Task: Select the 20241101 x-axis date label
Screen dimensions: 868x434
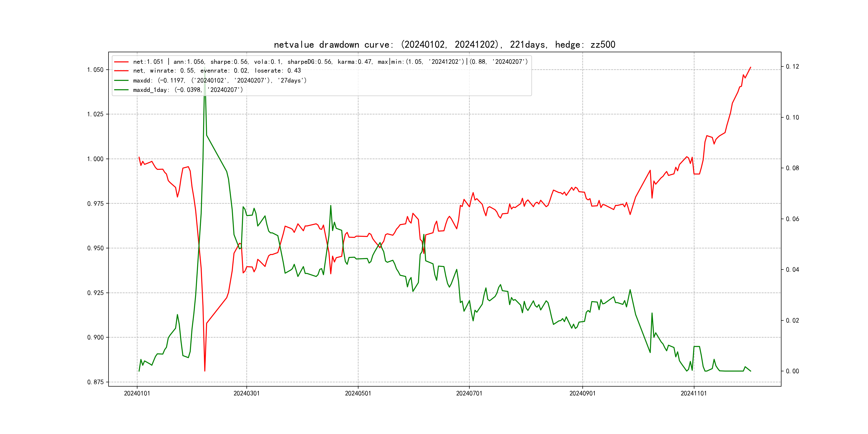Action: 693,393
